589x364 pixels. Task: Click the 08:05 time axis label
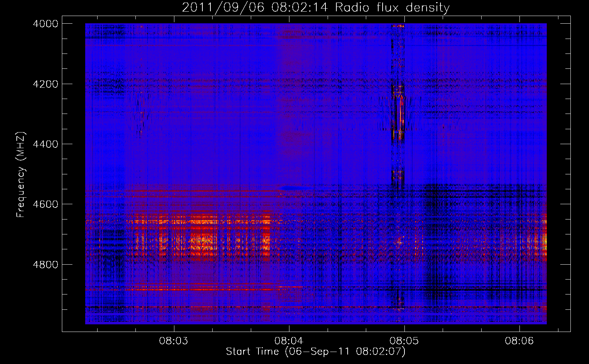pos(404,341)
